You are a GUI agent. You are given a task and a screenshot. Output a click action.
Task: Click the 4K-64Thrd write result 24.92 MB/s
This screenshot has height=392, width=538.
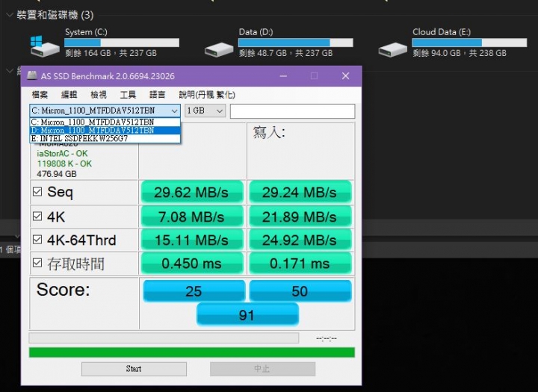(x=300, y=240)
